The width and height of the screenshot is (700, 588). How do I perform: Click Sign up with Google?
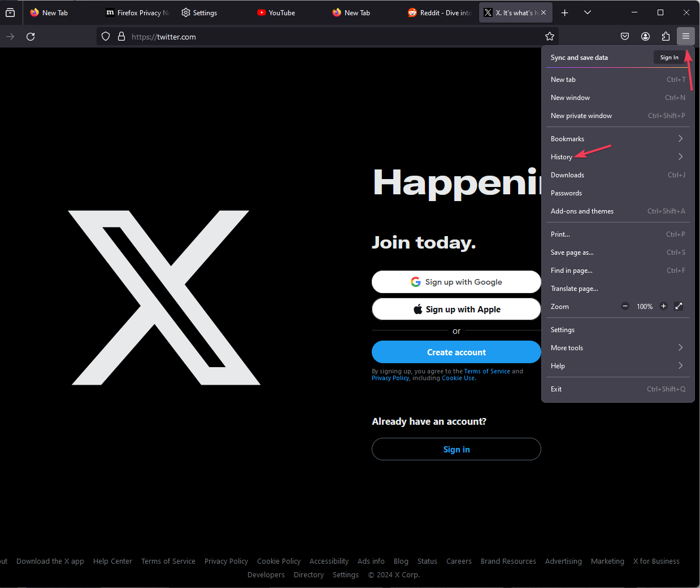[456, 282]
